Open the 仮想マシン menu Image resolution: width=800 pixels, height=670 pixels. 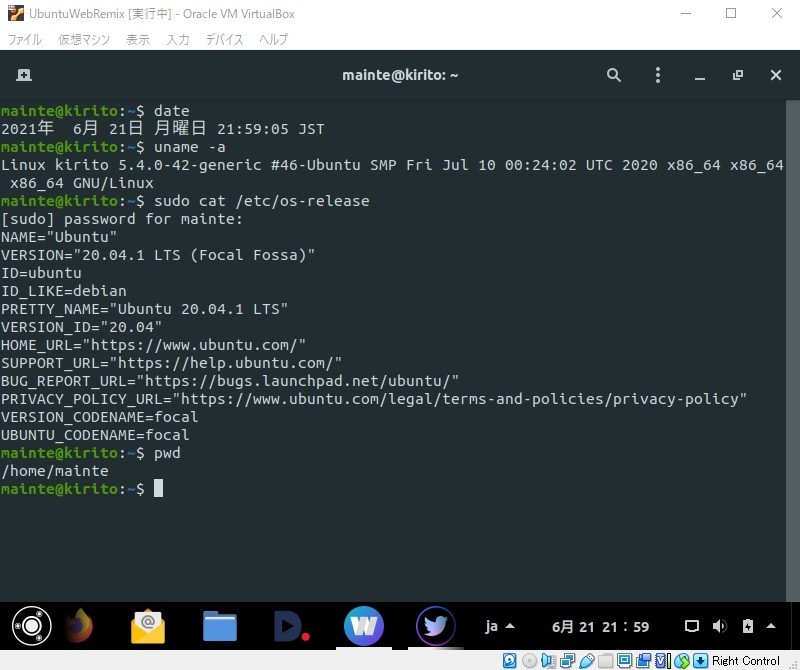point(84,39)
